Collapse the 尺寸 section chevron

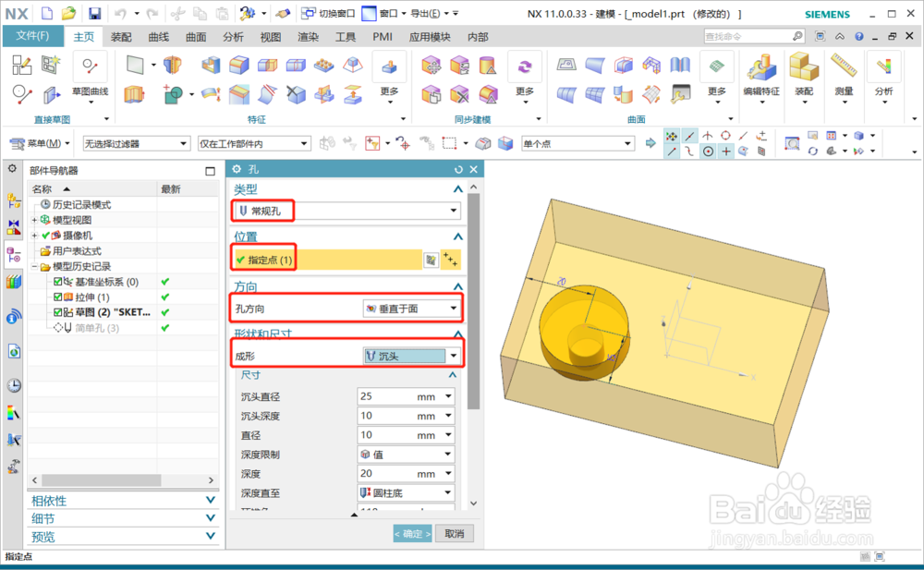coord(453,375)
